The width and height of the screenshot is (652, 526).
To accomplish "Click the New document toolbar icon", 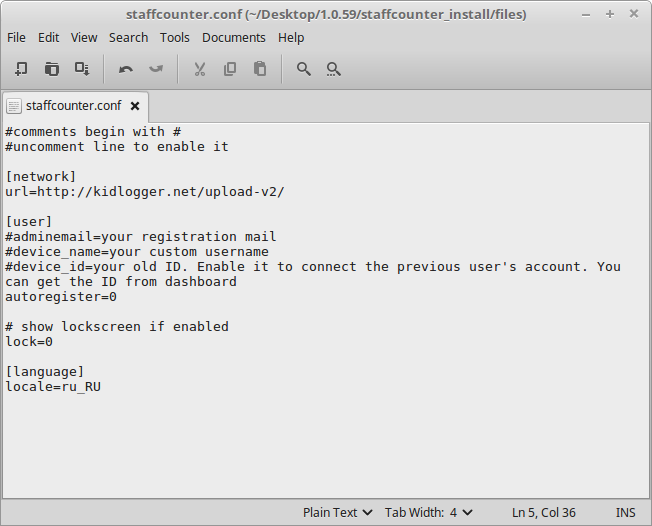I will coord(21,69).
